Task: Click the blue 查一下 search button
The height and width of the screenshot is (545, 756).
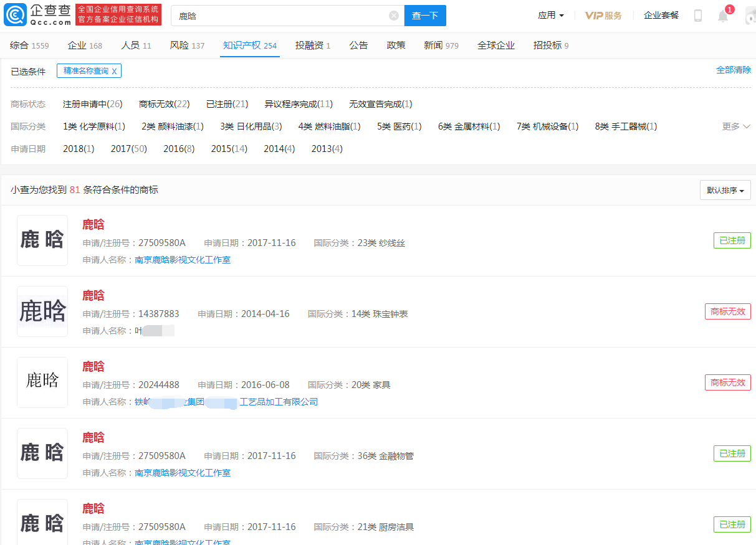Action: 425,15
